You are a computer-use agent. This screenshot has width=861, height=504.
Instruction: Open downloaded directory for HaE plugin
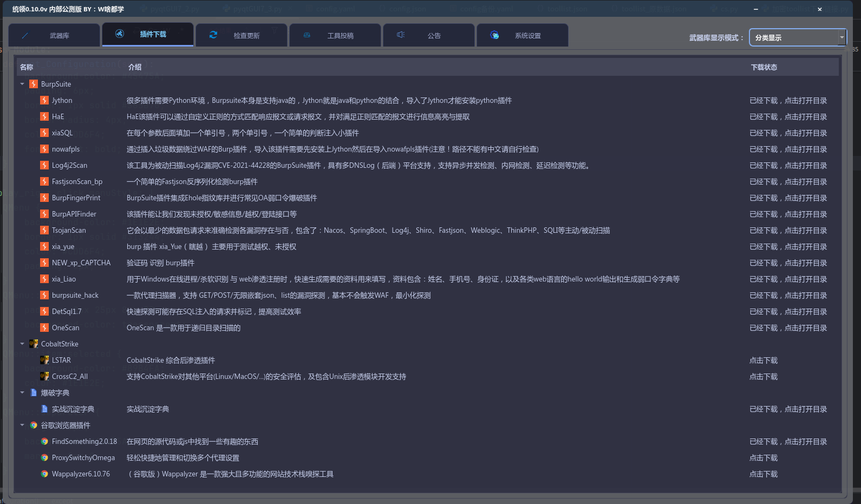click(788, 117)
